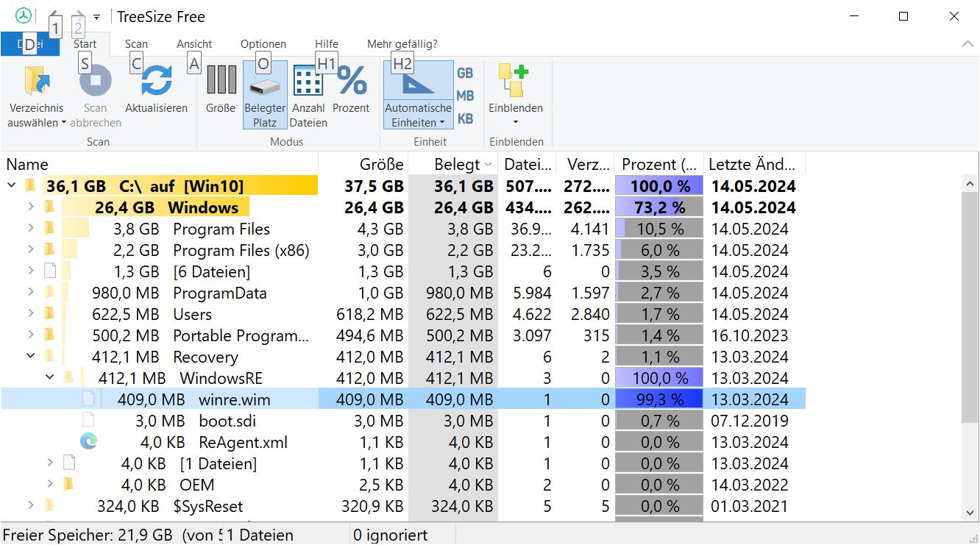Click the 10,5 % bar of Program Files
Image resolution: width=980 pixels, height=545 pixels.
[x=659, y=228]
